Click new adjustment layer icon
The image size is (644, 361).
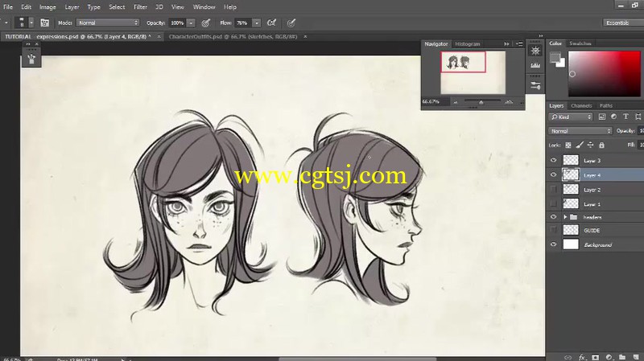click(609, 357)
